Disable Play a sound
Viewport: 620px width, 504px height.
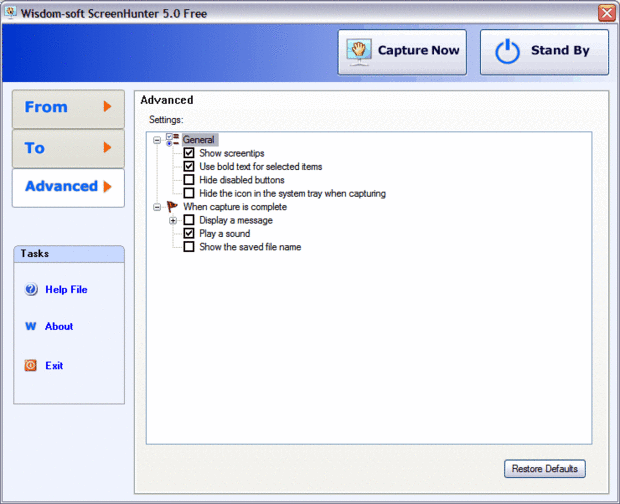coord(189,233)
